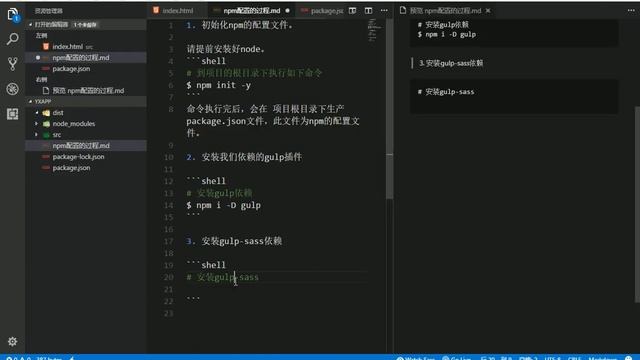This screenshot has width=640, height=360.
Task: Switch to the npm配置的过程.md editor tab
Action: [x=251, y=11]
